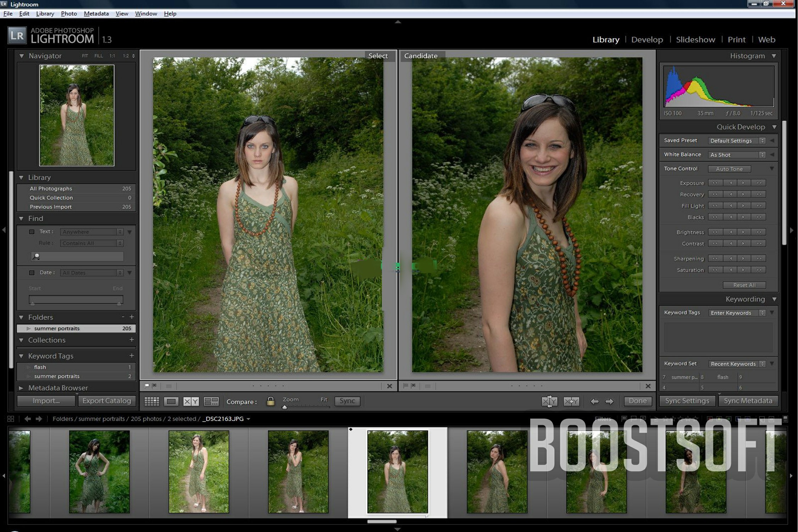The image size is (798, 532).
Task: Expand the Collections panel section
Action: 21,340
